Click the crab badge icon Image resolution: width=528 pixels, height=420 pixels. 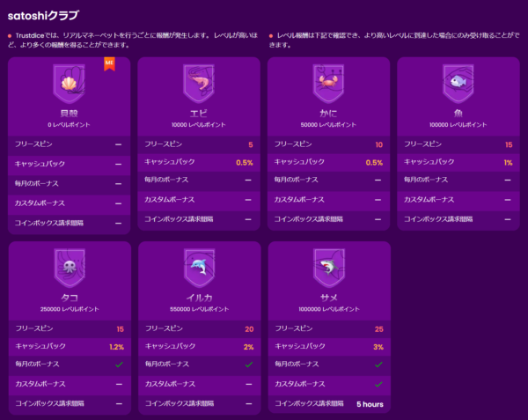tap(328, 84)
